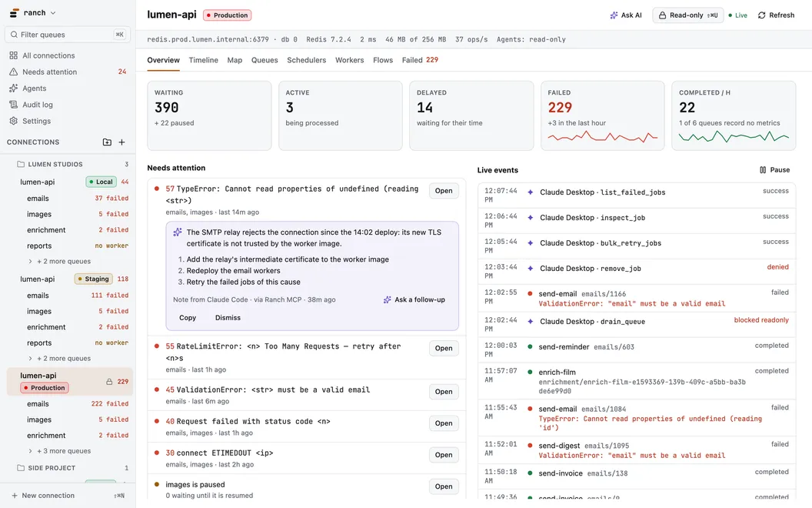Open All connections in sidebar
Image resolution: width=812 pixels, height=508 pixels.
68,55
